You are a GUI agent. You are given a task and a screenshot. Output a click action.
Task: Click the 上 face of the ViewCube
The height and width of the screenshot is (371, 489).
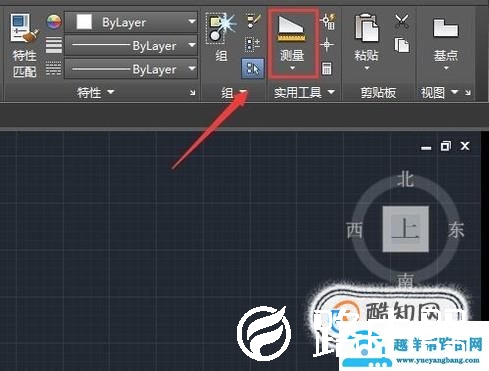(x=405, y=229)
